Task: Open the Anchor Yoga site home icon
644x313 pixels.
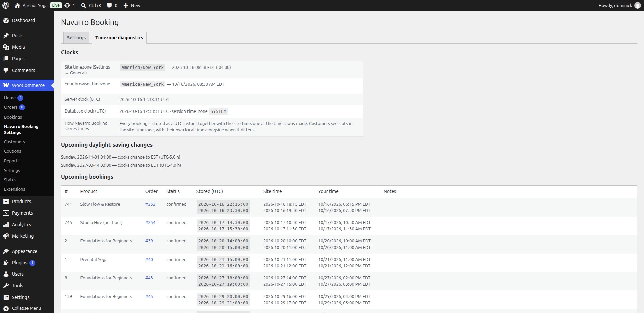Action: coord(17,5)
